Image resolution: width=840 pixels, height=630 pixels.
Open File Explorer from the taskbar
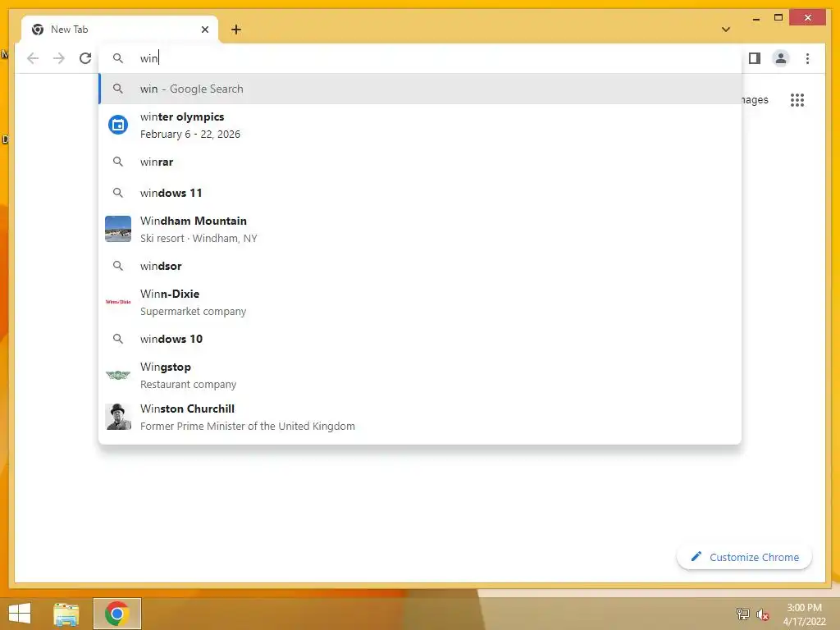click(x=66, y=614)
